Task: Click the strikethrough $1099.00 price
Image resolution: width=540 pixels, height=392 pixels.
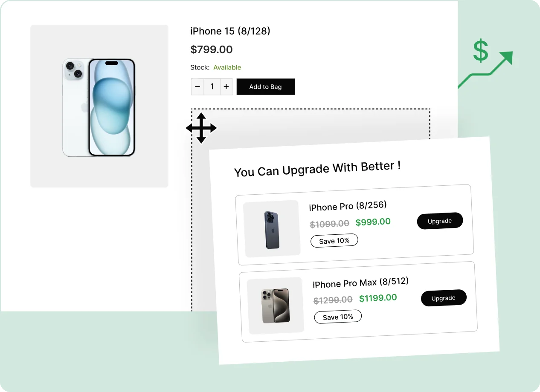Action: click(329, 224)
